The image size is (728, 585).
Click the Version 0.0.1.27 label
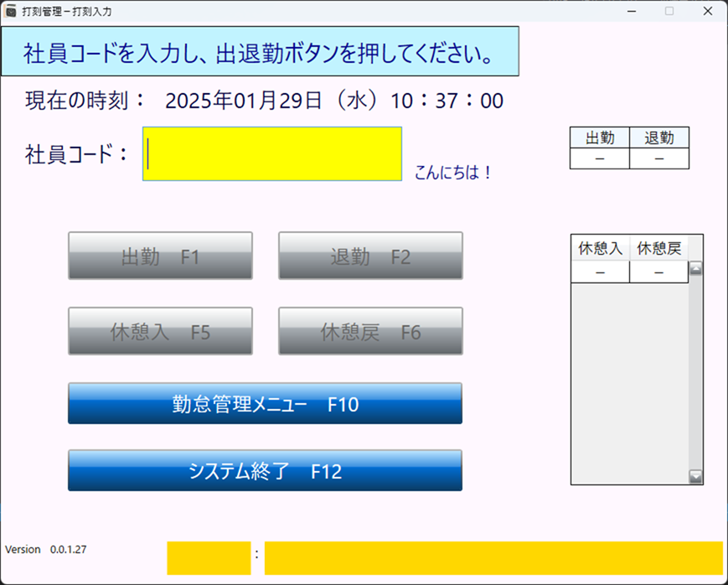coord(46,549)
